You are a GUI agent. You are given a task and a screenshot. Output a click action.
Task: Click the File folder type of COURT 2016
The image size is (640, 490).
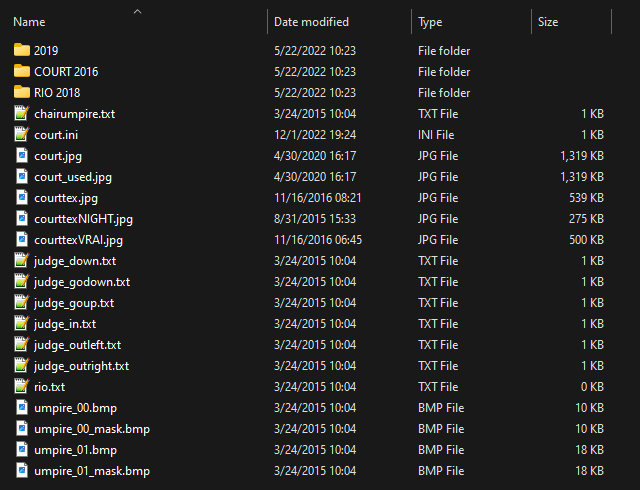tap(444, 72)
